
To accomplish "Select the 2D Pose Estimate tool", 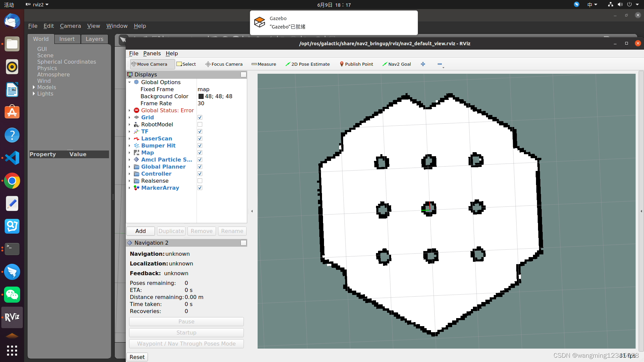I will coord(307,64).
